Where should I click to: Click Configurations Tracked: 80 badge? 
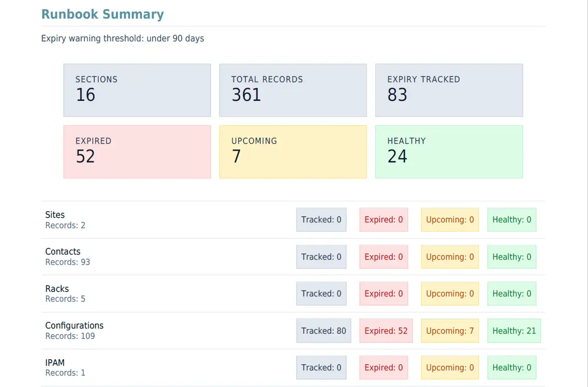click(x=324, y=331)
